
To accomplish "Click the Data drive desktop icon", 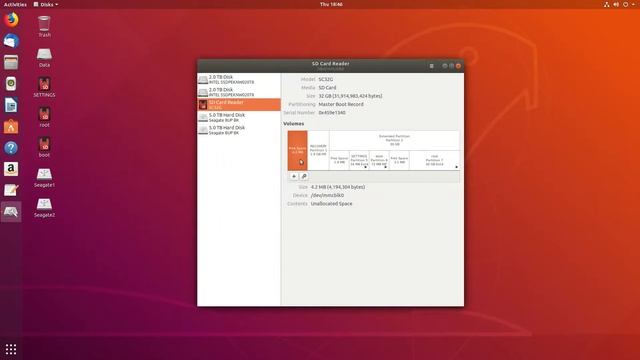I will pos(44,57).
